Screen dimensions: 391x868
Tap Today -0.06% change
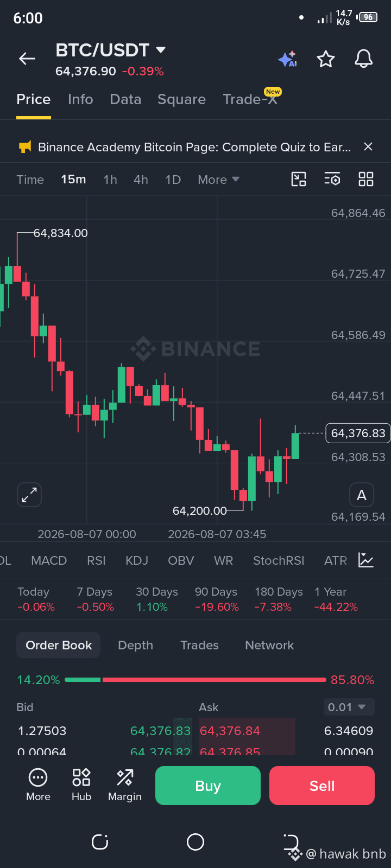click(36, 599)
